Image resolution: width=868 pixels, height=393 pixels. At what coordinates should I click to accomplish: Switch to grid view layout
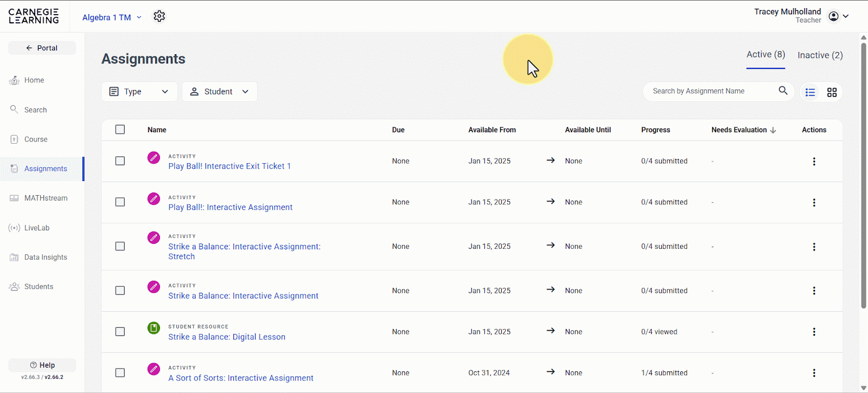coord(832,92)
